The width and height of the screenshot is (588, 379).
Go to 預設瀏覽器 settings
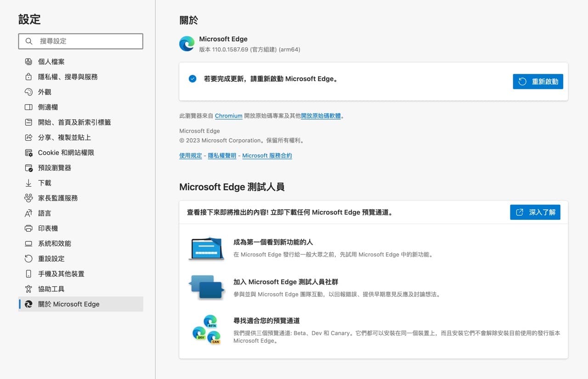coord(81,167)
